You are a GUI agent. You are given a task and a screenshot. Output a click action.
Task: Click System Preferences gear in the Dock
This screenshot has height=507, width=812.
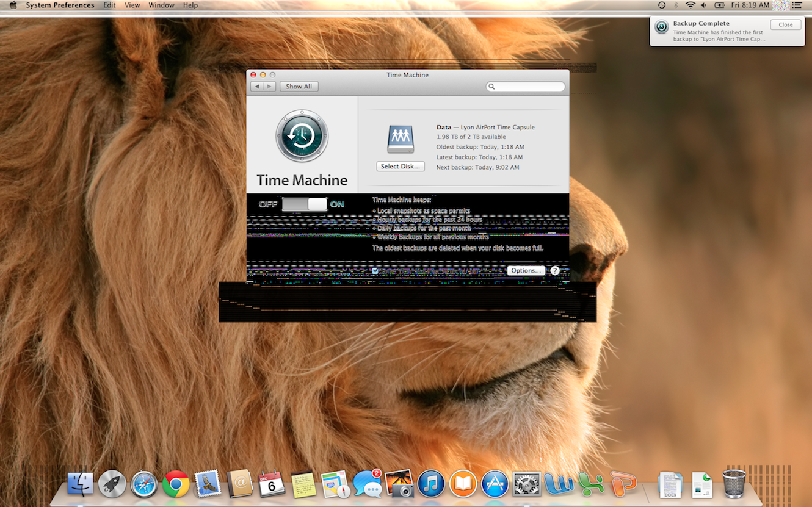[x=526, y=484]
